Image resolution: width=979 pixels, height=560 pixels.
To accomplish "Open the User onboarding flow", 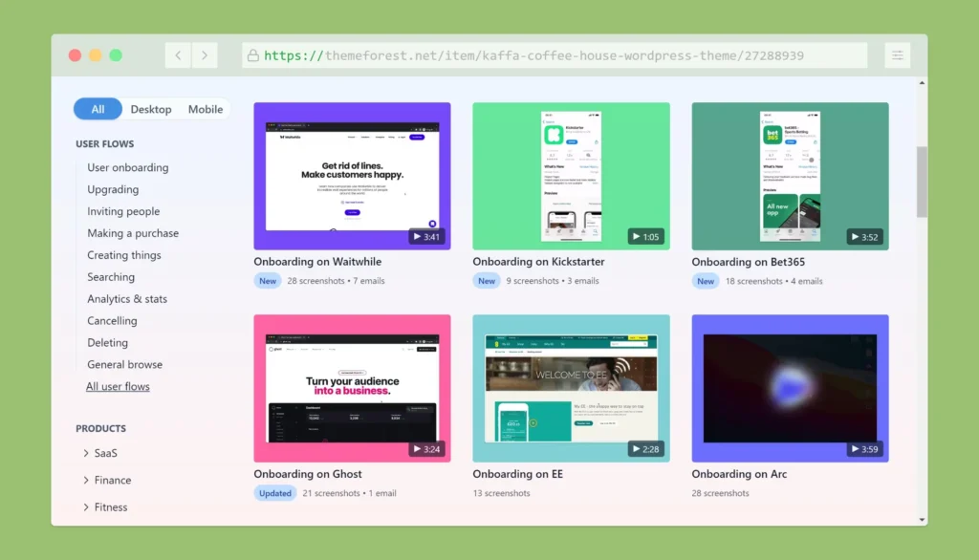I will point(127,167).
